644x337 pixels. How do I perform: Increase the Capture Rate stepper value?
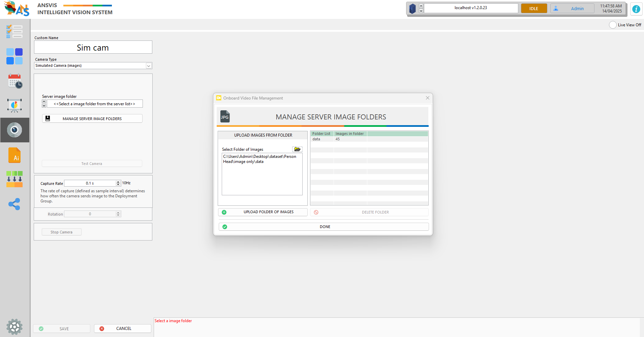pyautogui.click(x=118, y=182)
